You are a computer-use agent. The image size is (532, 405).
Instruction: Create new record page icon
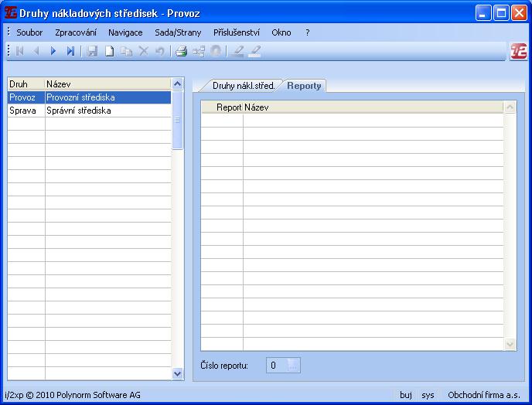click(109, 51)
